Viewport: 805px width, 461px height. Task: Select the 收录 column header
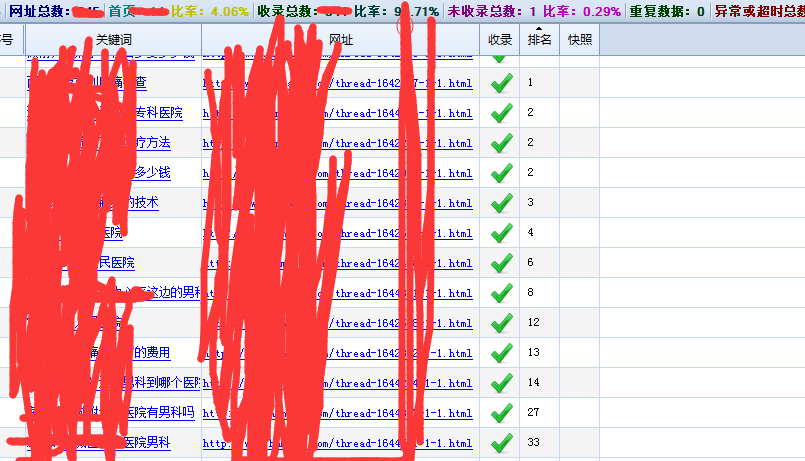[x=500, y=40]
